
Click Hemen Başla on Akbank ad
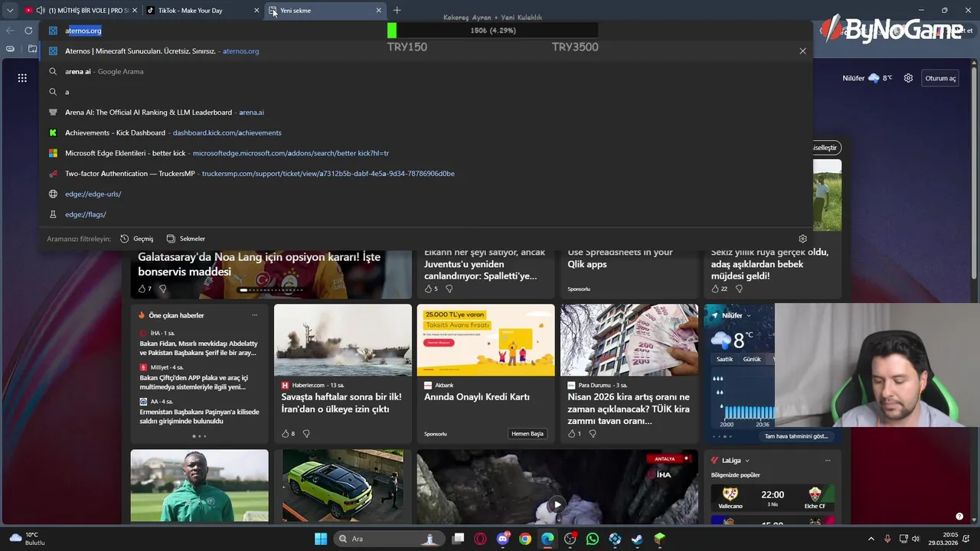[x=528, y=433]
